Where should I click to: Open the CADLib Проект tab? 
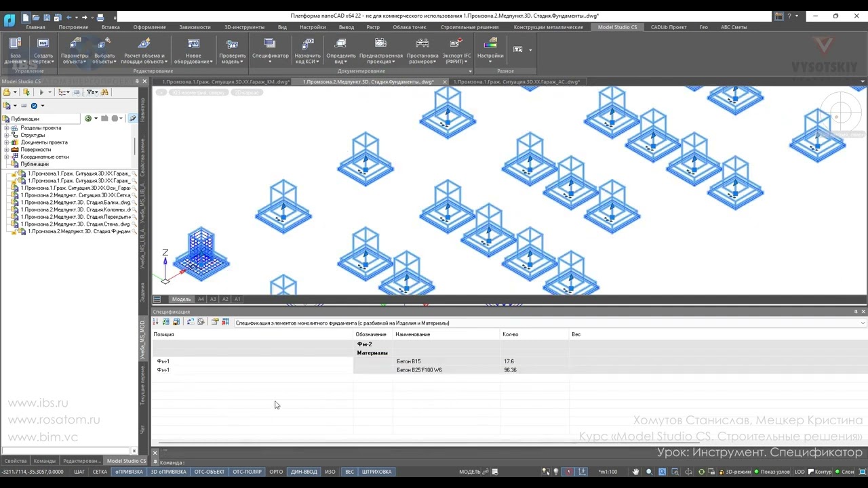pos(669,27)
